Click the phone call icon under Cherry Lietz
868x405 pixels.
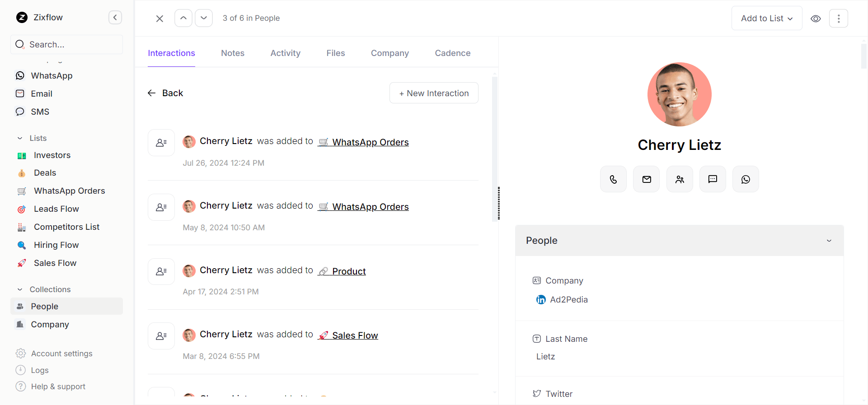tap(613, 179)
